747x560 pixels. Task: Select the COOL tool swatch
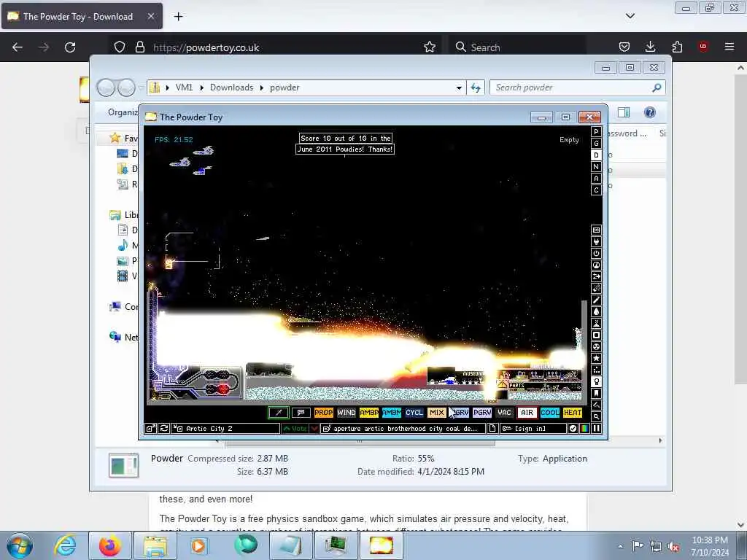click(550, 413)
